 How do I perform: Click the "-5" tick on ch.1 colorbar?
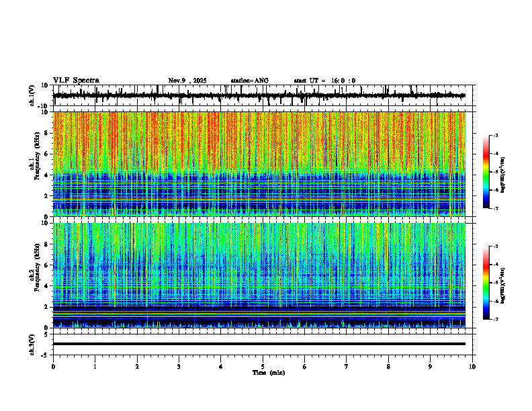click(x=496, y=172)
